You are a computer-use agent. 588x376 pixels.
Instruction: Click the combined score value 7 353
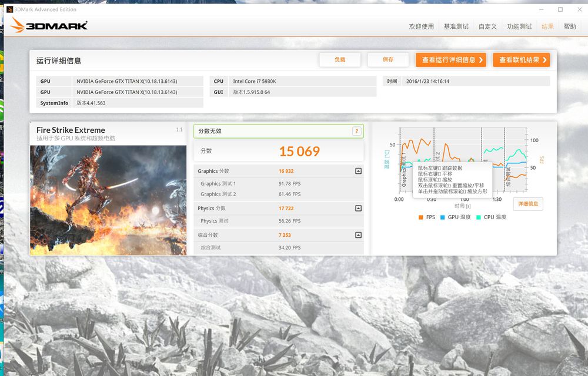tap(285, 235)
